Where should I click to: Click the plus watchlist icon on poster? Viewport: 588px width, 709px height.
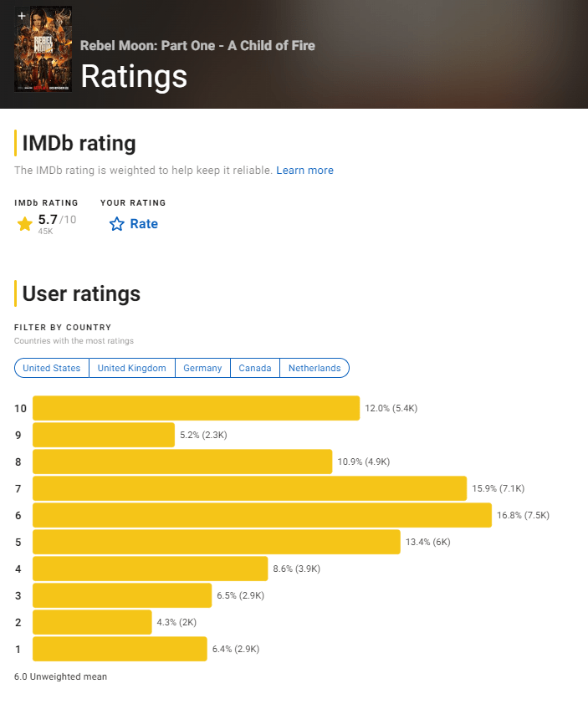point(22,17)
